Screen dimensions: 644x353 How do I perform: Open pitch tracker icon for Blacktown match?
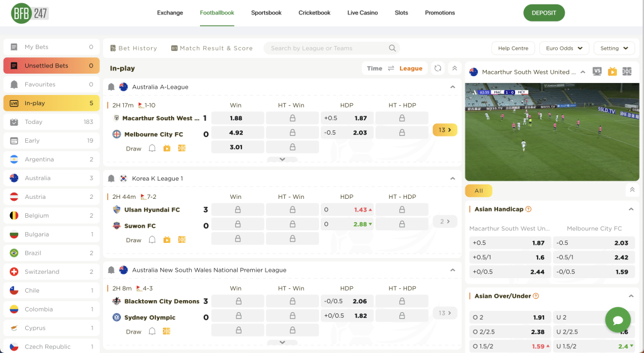click(166, 332)
